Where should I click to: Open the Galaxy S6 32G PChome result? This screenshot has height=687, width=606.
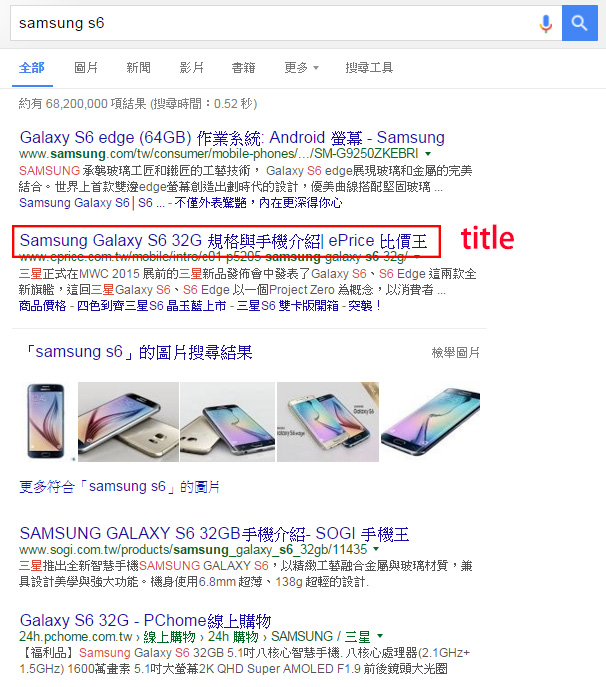145,620
